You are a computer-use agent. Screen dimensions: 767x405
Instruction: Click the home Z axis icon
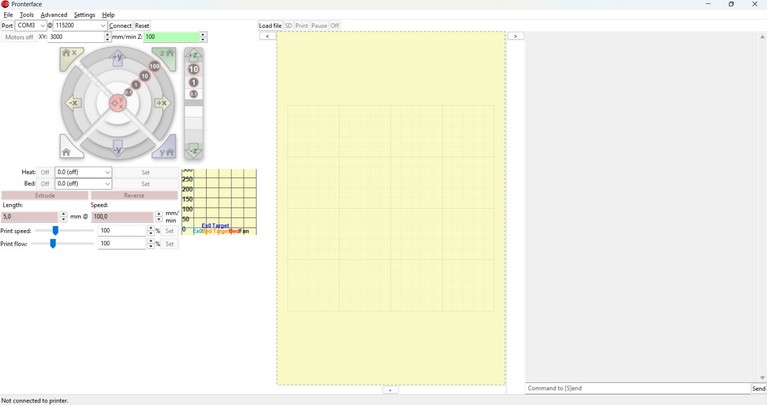(x=166, y=55)
